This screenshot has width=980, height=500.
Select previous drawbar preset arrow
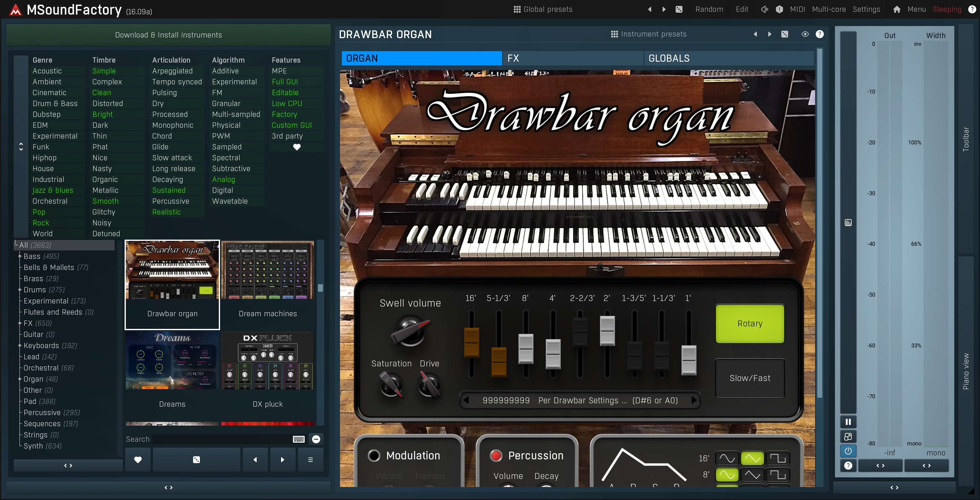coord(466,400)
